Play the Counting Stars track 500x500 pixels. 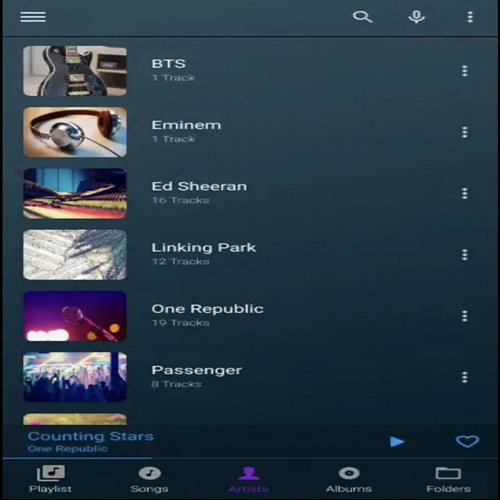[397, 442]
